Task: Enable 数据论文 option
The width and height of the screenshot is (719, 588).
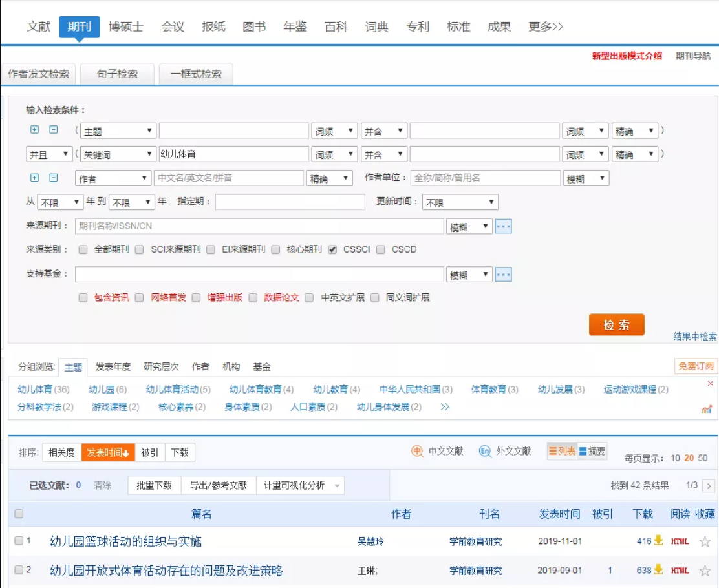Action: (x=253, y=298)
